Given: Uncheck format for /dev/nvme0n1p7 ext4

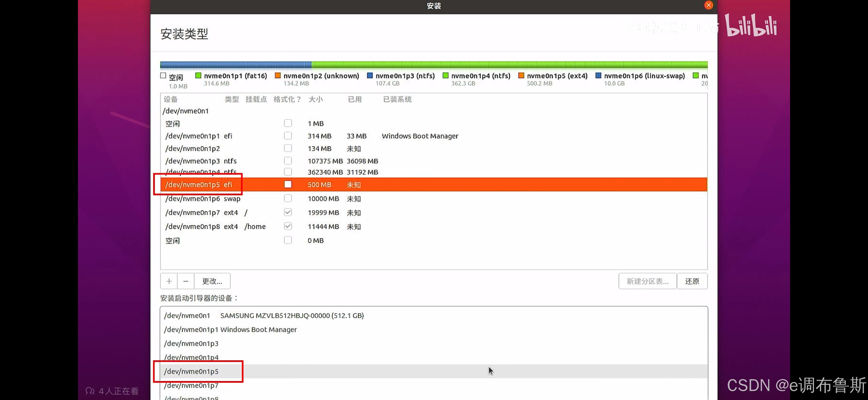Looking at the screenshot, I should click(288, 212).
